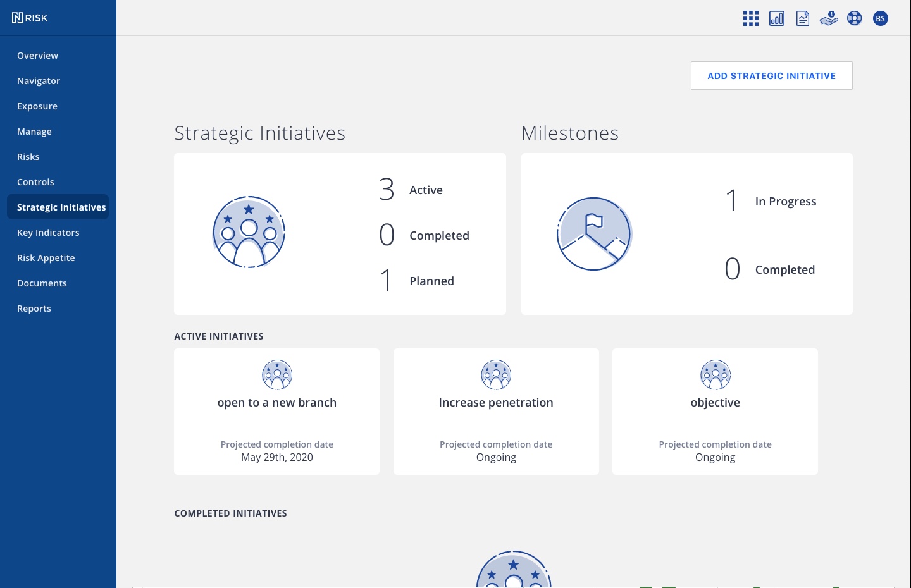Viewport: 911px width, 588px height.
Task: Open the analytics charts icon
Action: coord(776,18)
